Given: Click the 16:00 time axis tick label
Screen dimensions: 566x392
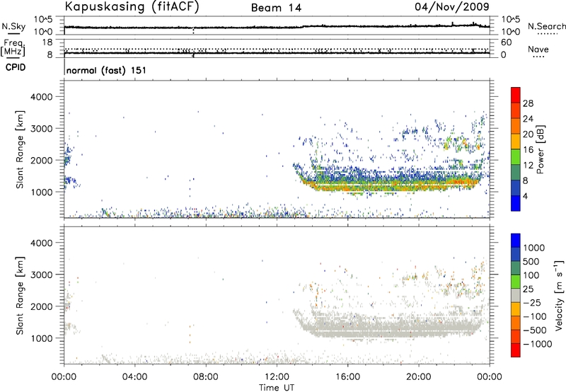Looking at the screenshot, I should coord(347,377).
